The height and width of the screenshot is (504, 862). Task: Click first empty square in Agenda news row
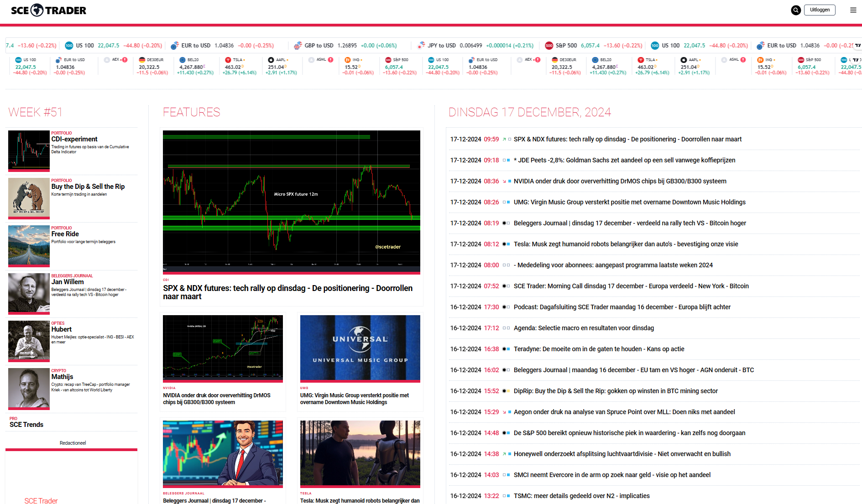tap(504, 328)
